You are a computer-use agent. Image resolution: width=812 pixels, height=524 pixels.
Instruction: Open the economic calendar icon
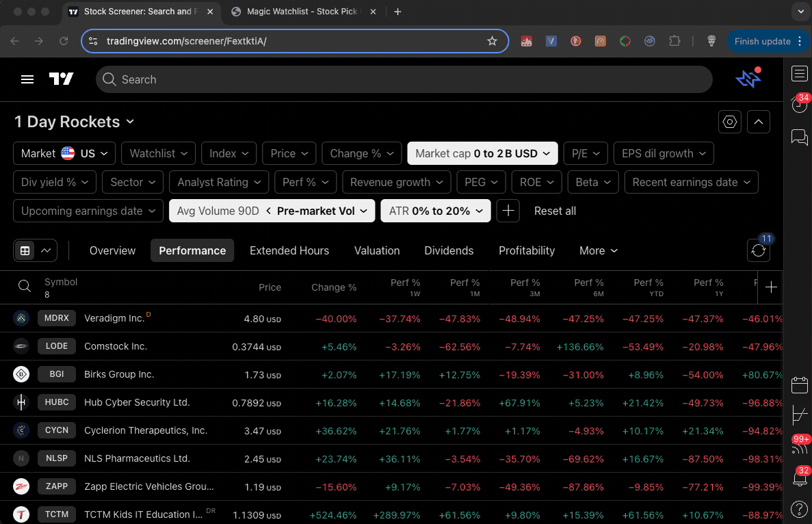click(x=800, y=384)
